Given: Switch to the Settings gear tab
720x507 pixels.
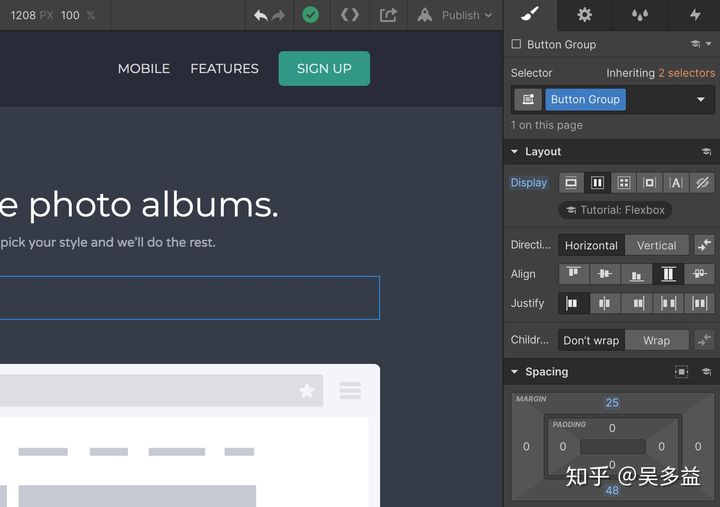Looking at the screenshot, I should (585, 15).
